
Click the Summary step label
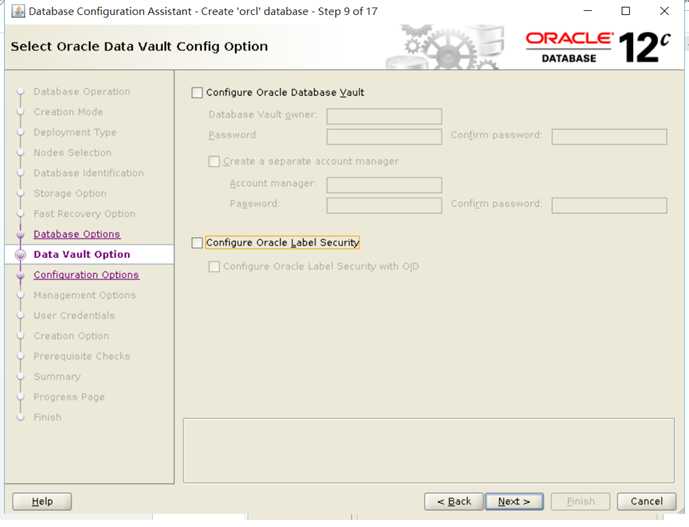point(57,377)
